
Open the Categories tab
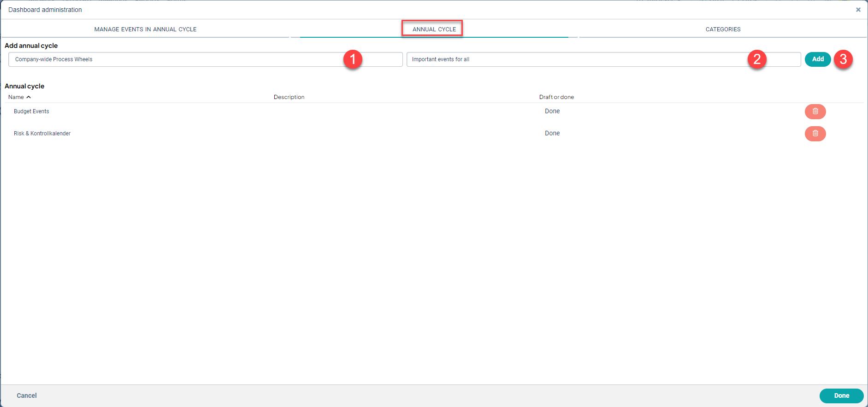[x=723, y=29]
